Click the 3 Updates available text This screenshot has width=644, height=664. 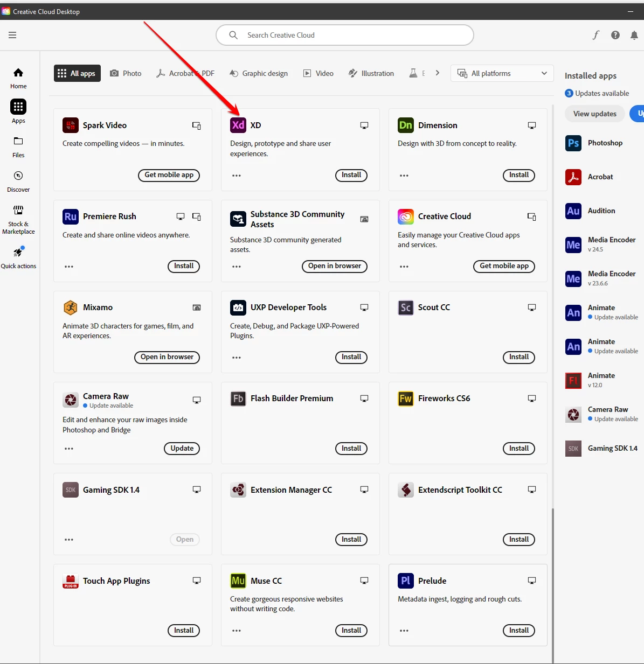(x=597, y=93)
